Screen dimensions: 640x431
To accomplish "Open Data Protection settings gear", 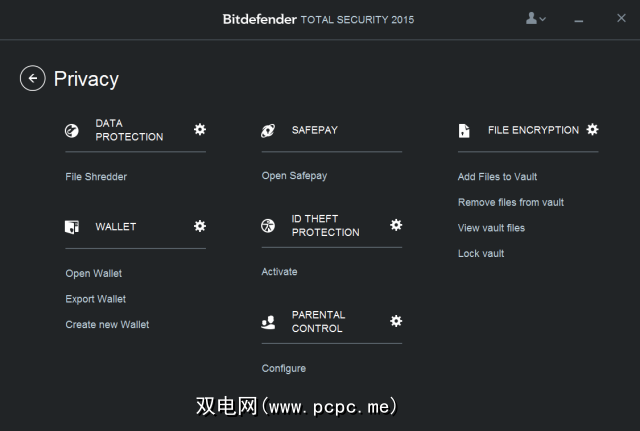I will [200, 129].
